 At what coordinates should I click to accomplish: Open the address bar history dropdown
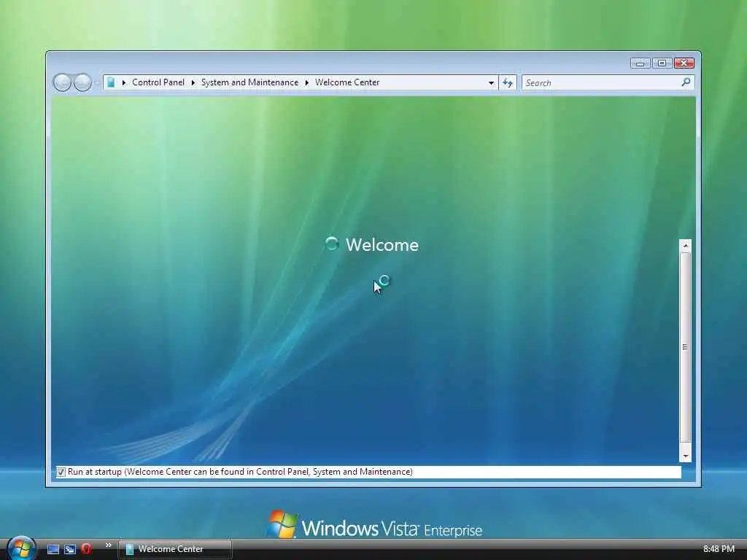491,83
